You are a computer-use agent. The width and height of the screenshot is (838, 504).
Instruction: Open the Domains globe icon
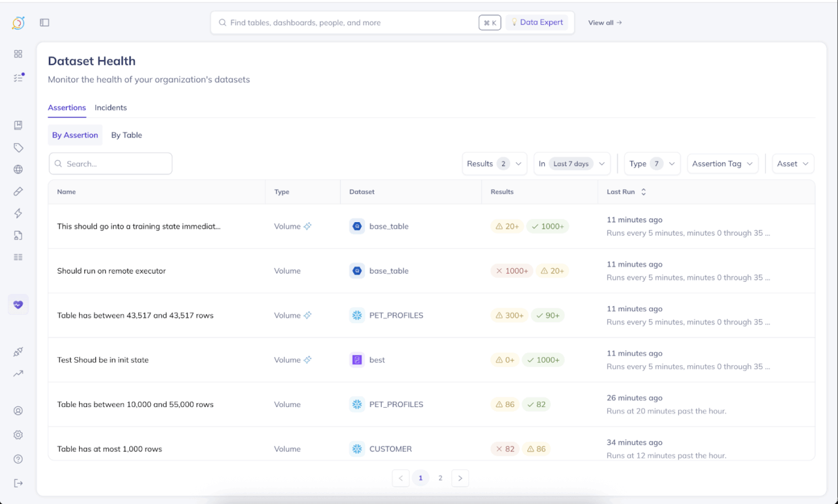(18, 169)
